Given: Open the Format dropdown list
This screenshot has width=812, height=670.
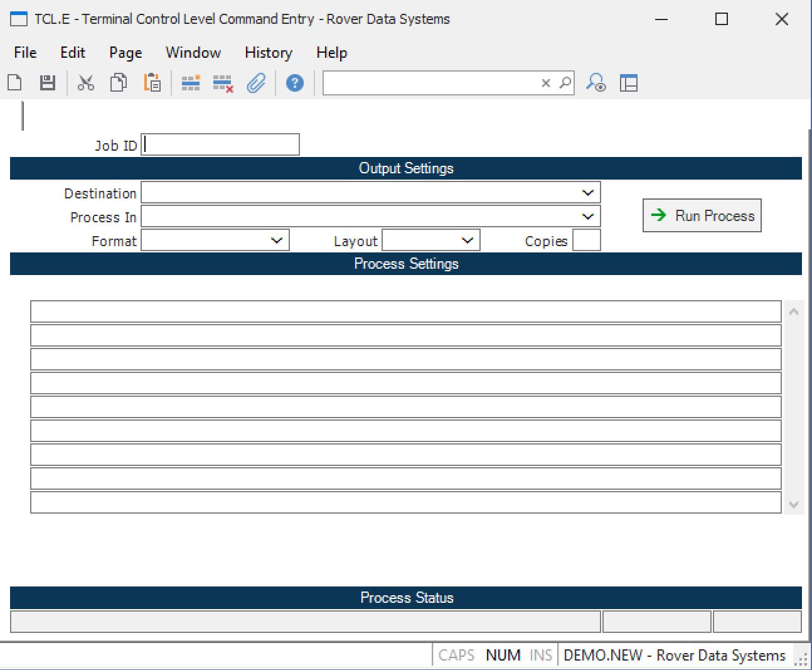Looking at the screenshot, I should 276,240.
